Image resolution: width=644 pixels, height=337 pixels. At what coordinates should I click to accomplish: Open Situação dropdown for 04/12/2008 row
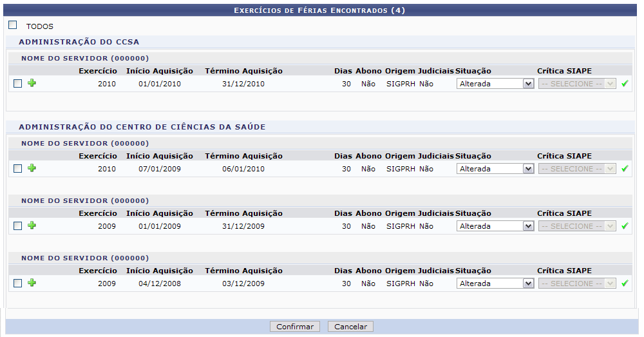[x=495, y=284]
